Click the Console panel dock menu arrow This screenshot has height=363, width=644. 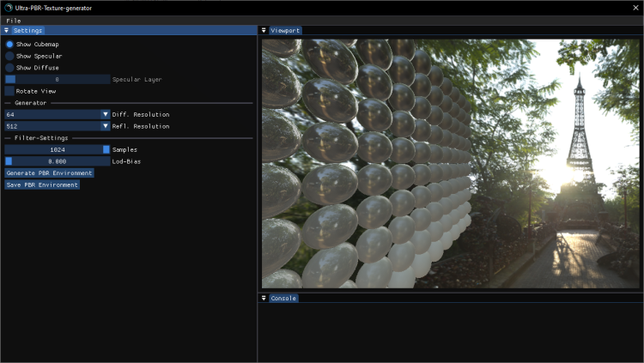click(264, 299)
